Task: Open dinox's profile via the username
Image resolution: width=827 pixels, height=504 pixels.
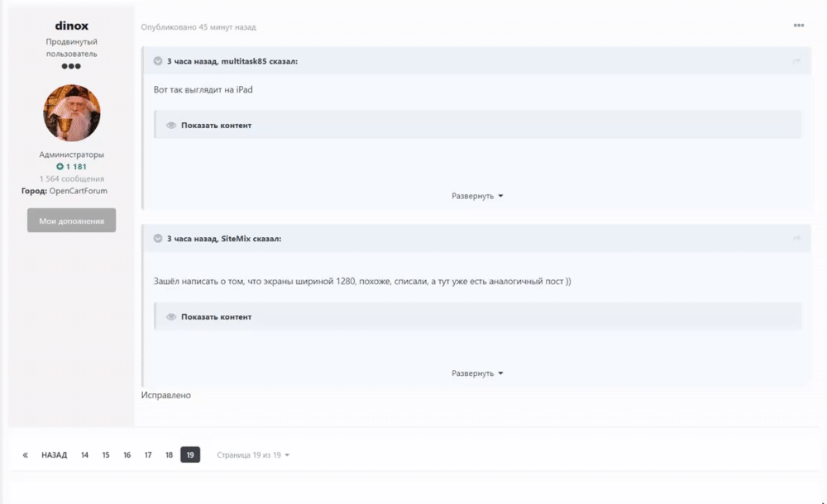Action: coord(71,26)
